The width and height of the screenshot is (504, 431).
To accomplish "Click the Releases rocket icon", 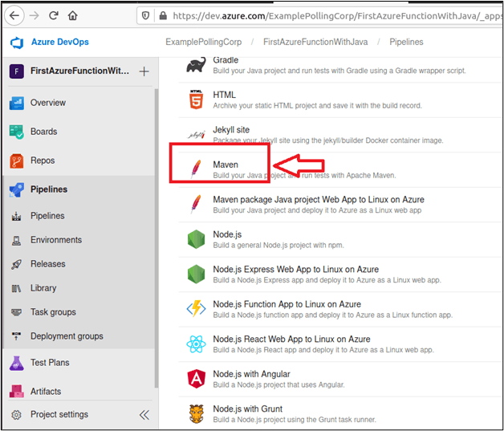I will [16, 264].
